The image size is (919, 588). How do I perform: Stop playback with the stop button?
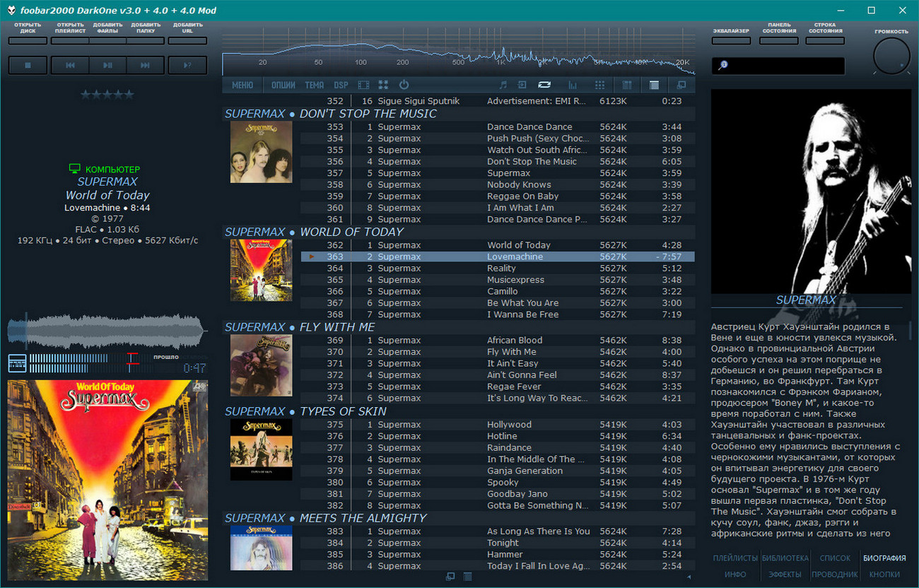pos(28,65)
